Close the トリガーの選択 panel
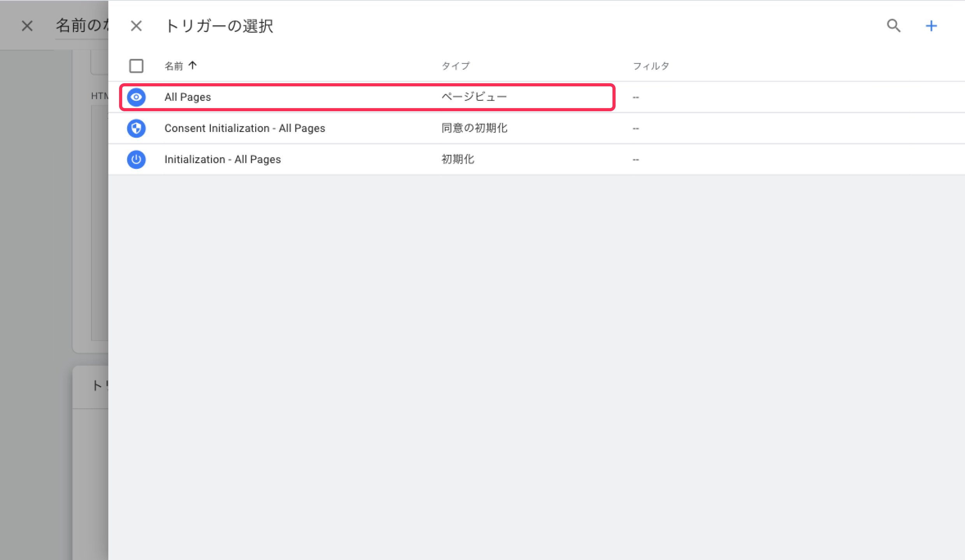Image resolution: width=965 pixels, height=560 pixels. coord(136,26)
